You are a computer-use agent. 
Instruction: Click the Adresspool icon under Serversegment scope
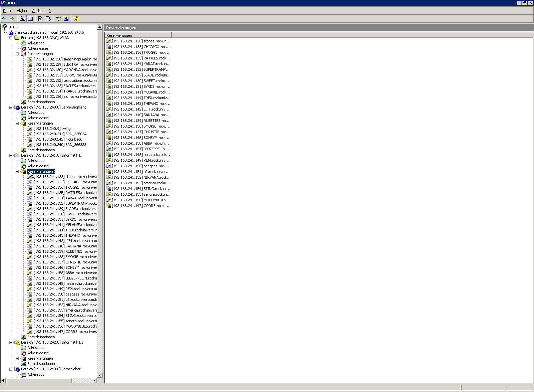click(x=23, y=113)
